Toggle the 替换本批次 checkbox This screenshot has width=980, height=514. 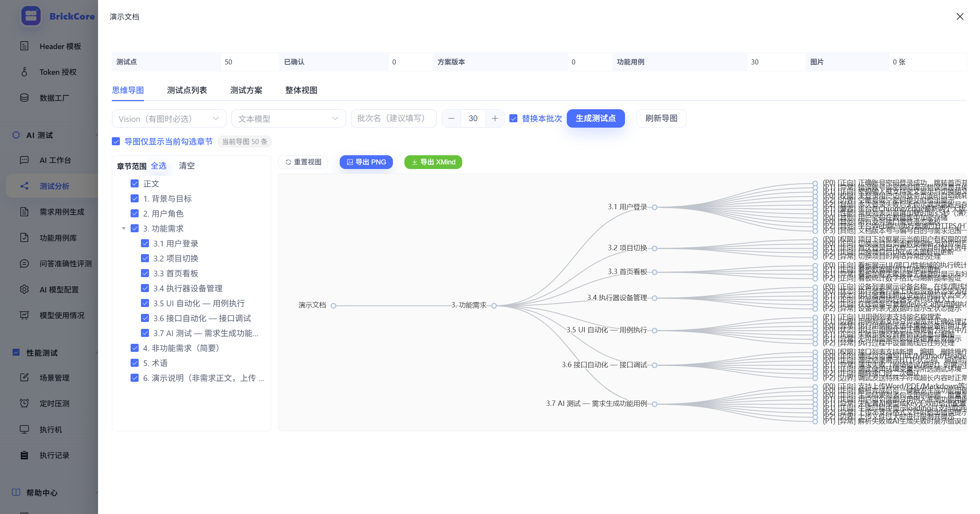pyautogui.click(x=514, y=118)
